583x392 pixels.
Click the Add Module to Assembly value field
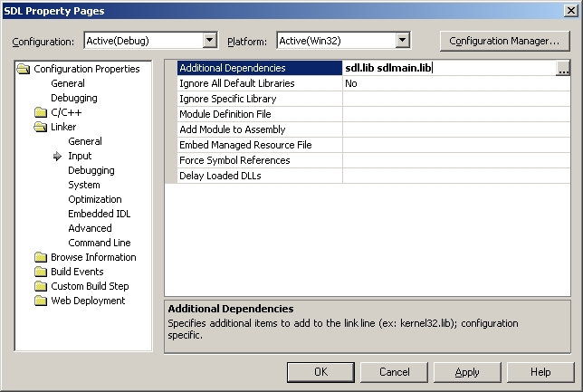[456, 129]
